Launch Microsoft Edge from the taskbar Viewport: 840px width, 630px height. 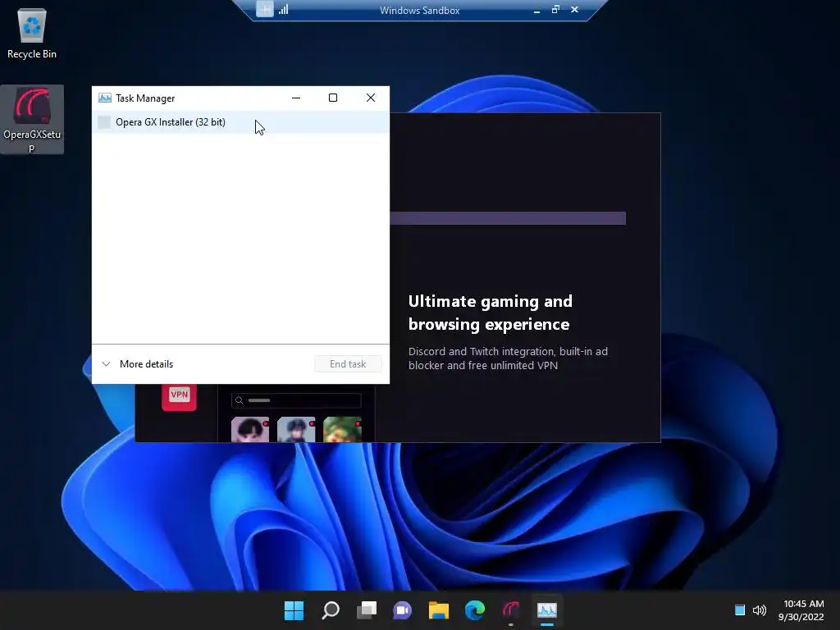point(475,610)
